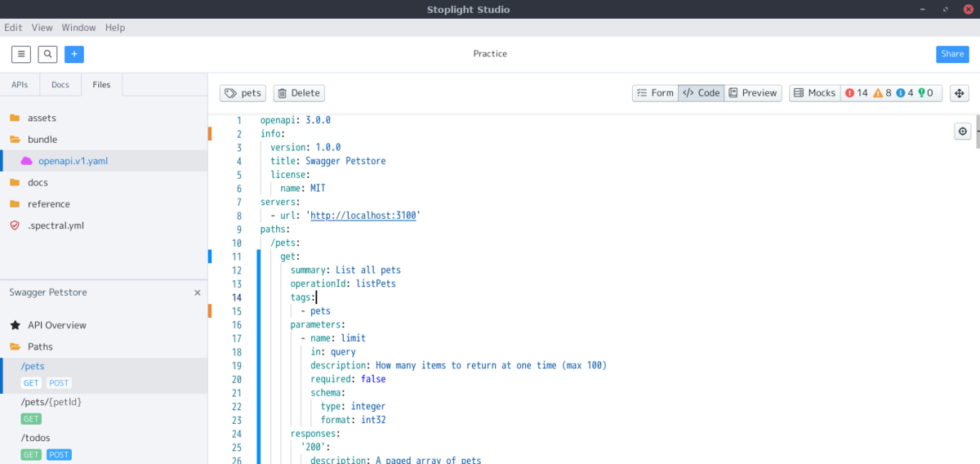Click the 'required: false' line
Viewport: 980px width, 464px height.
coord(348,379)
